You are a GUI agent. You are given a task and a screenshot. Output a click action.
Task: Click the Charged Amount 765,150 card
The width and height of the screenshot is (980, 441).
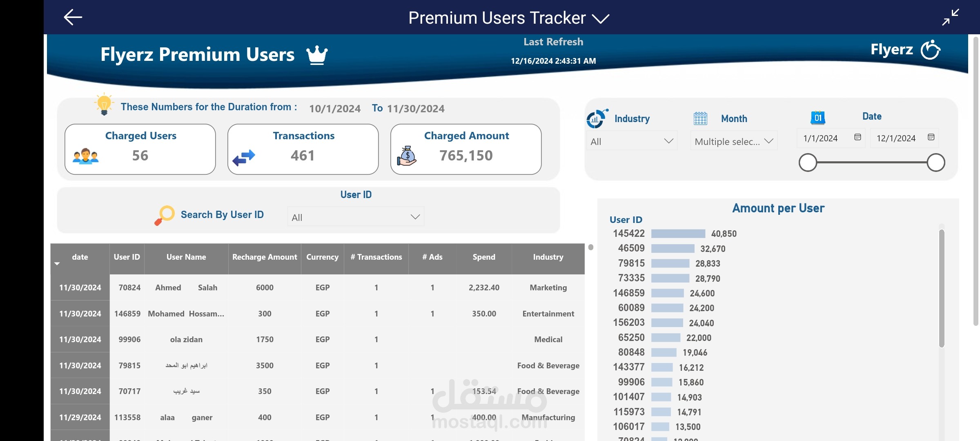[466, 149]
